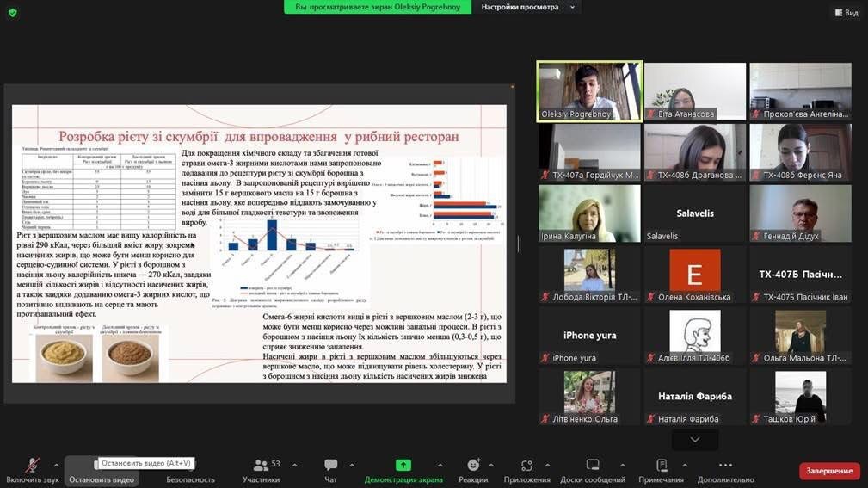Click the control sample pâté bowl photo

pos(65,356)
